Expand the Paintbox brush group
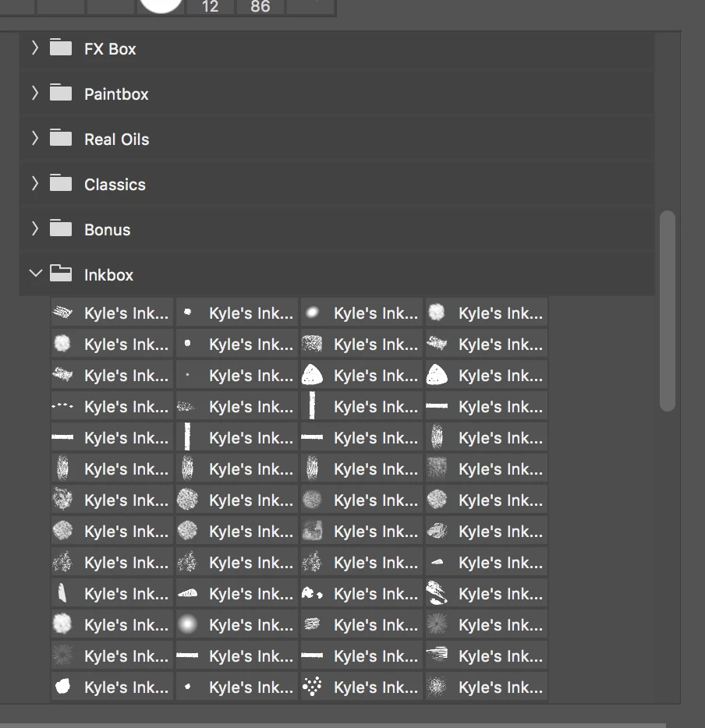 (x=35, y=93)
